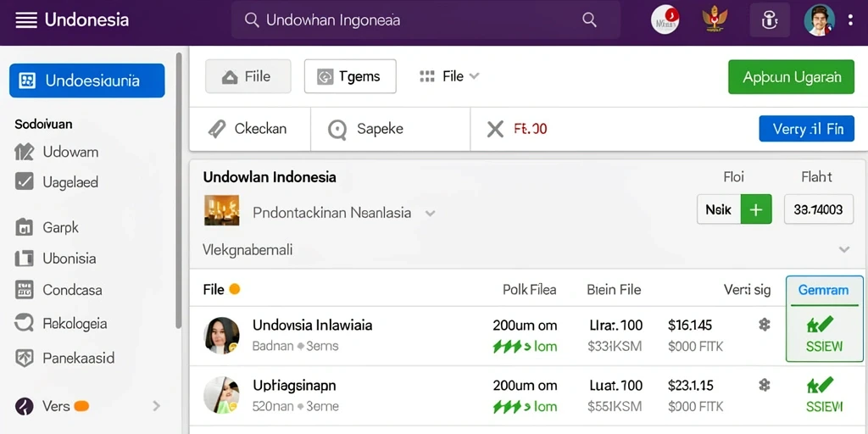Image resolution: width=868 pixels, height=434 pixels.
Task: Click the gear icon in the Undovisia Inlawiaia row
Action: click(765, 325)
